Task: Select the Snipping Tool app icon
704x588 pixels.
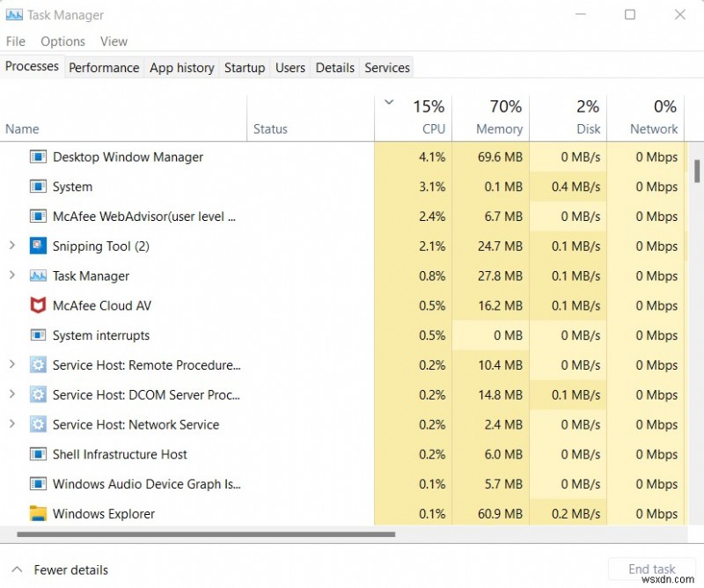Action: (38, 246)
